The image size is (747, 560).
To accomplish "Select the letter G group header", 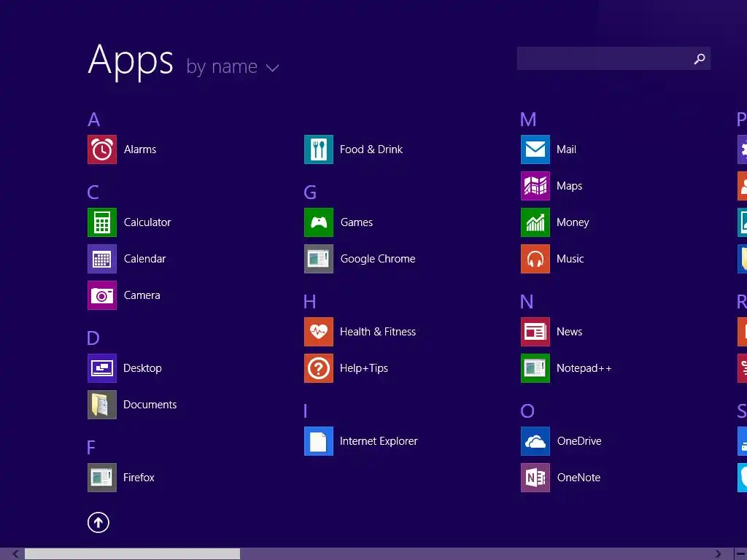I will point(310,192).
